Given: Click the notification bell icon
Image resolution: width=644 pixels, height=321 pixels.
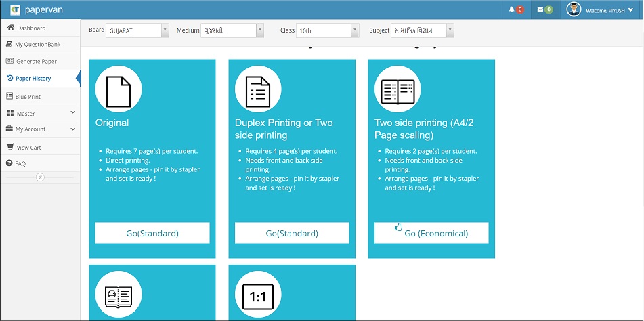Looking at the screenshot, I should 512,9.
